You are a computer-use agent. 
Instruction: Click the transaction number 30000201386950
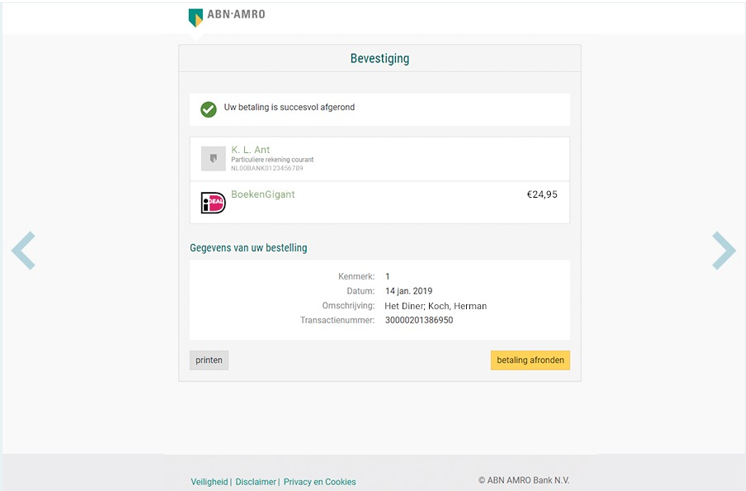click(419, 320)
